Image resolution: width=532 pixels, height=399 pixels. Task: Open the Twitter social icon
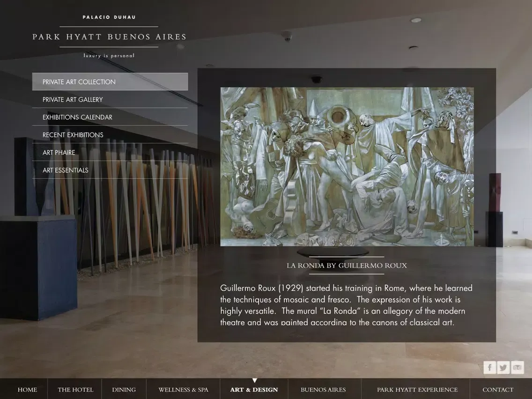(503, 368)
